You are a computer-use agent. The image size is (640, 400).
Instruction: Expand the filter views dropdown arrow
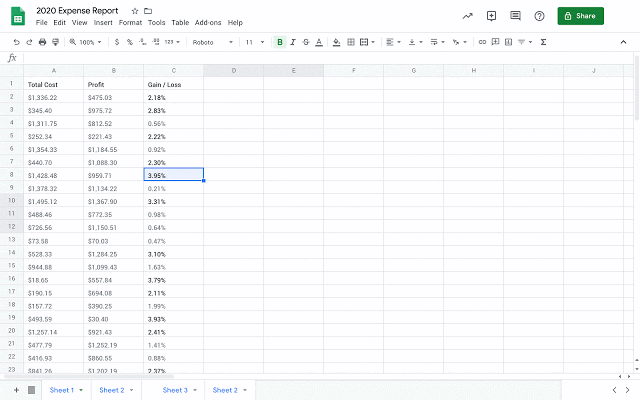(531, 42)
